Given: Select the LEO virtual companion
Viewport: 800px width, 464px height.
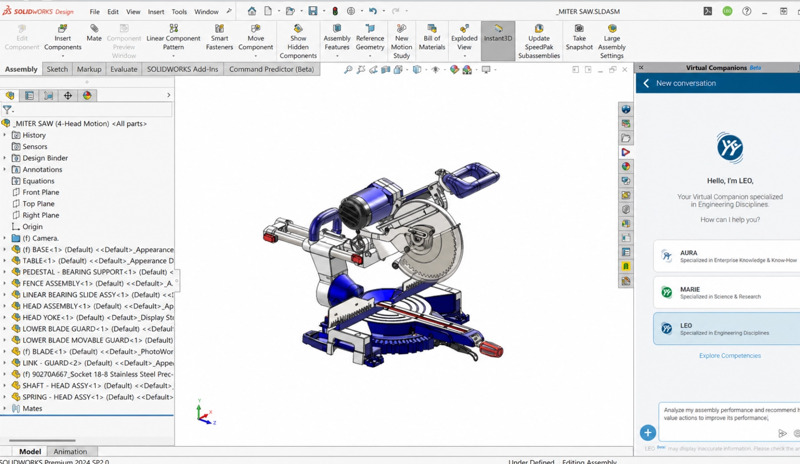Looking at the screenshot, I should [x=727, y=329].
